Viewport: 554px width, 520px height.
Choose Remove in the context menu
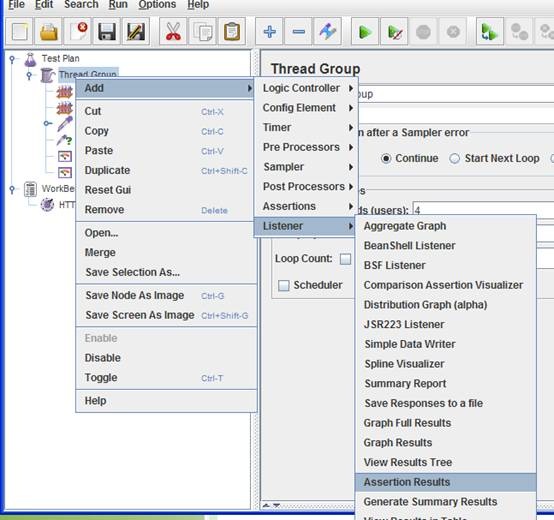[166, 210]
